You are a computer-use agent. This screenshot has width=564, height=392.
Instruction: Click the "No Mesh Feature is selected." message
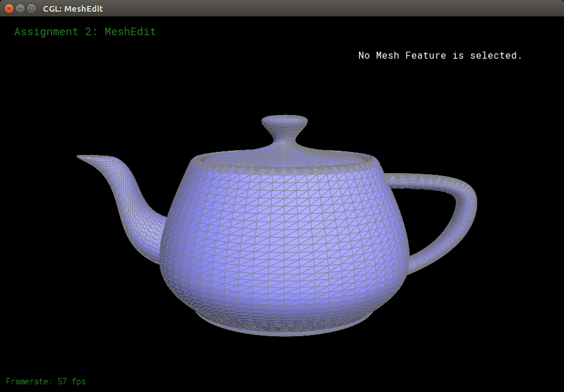(x=440, y=55)
